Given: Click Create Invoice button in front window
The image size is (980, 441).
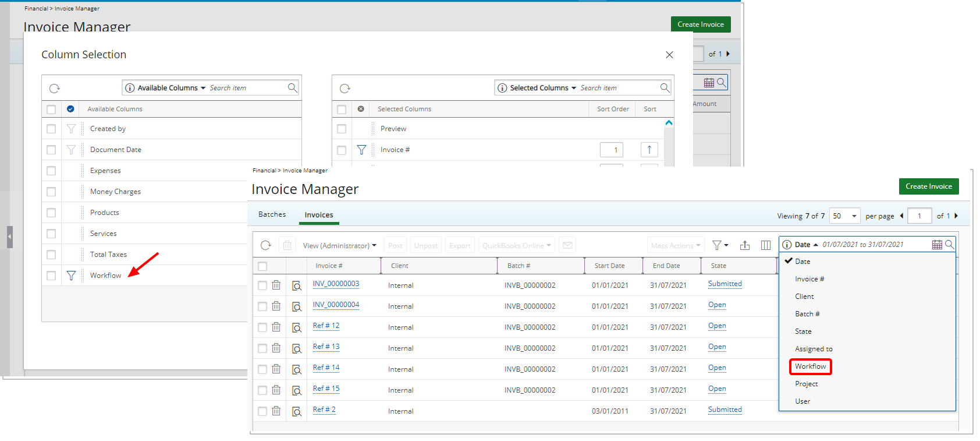Looking at the screenshot, I should (929, 186).
